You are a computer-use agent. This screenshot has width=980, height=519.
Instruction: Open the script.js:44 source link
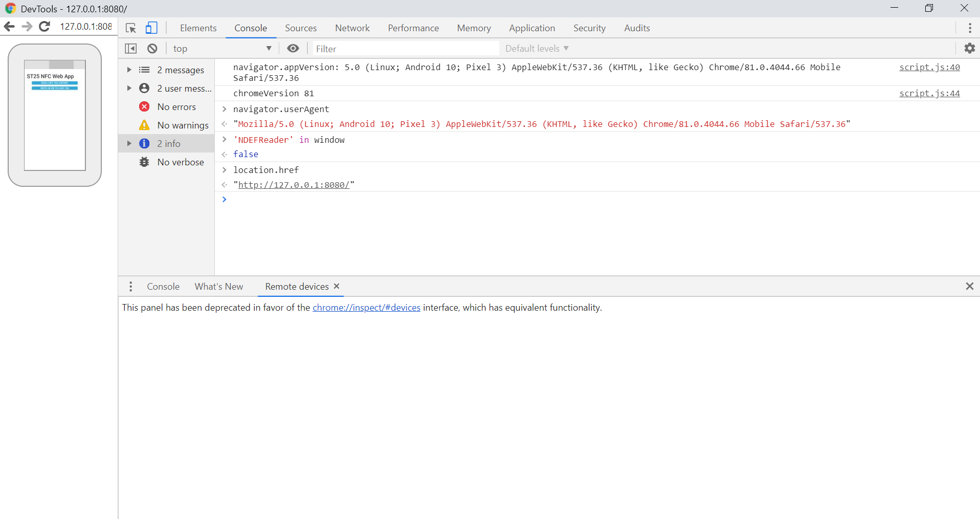click(x=929, y=94)
